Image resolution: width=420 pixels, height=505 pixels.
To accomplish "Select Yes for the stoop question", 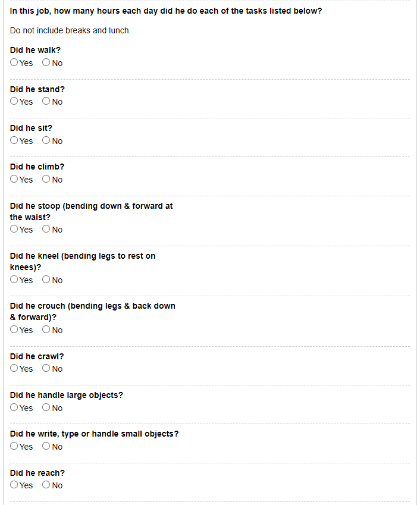I will click(14, 229).
